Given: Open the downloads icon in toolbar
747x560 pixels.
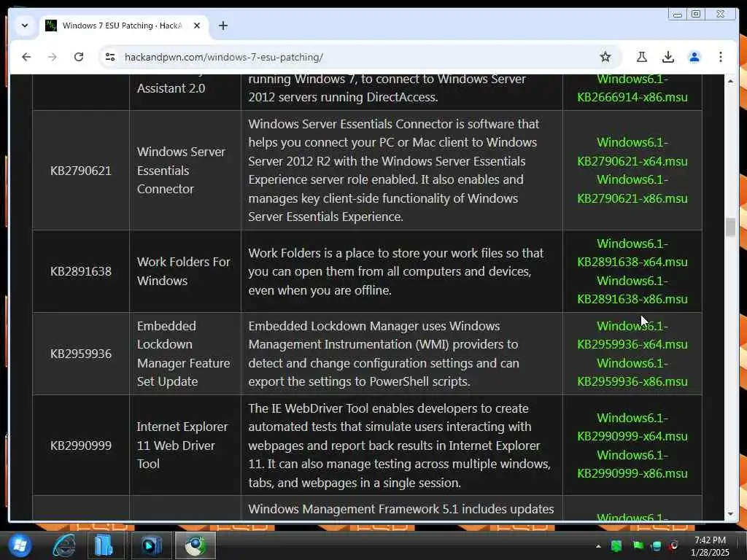Looking at the screenshot, I should (668, 57).
